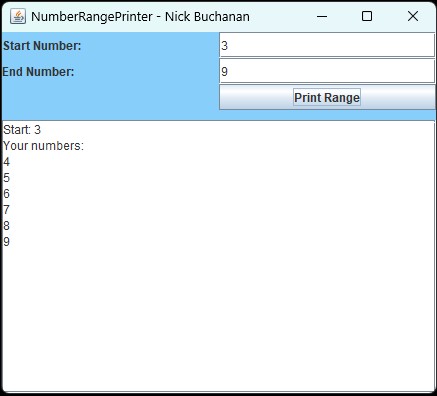Click output line showing 7
437x396 pixels.
tap(6, 210)
